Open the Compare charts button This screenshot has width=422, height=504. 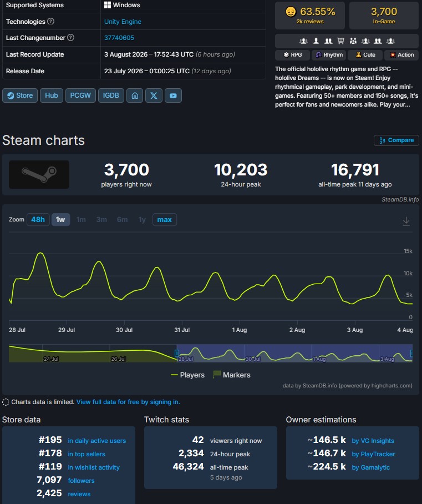396,140
